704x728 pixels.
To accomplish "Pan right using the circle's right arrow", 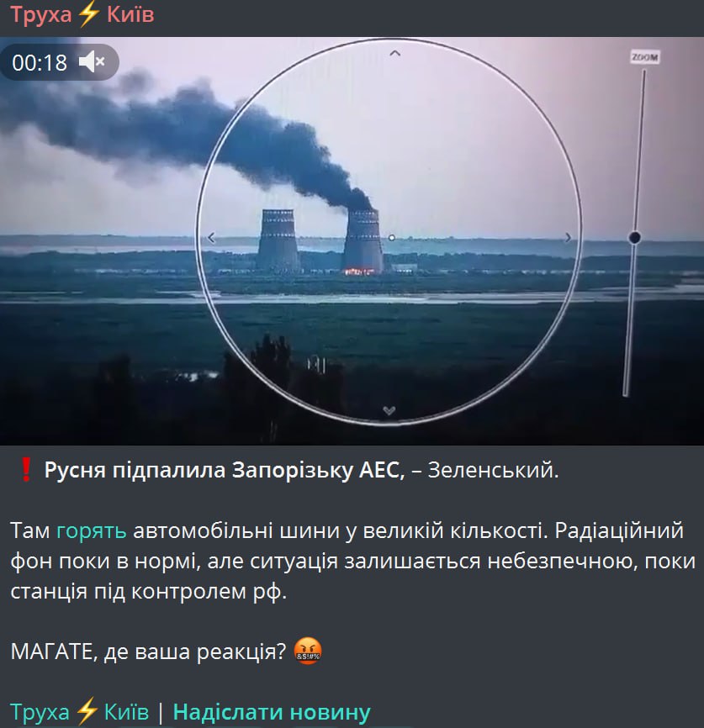I will pyautogui.click(x=568, y=238).
